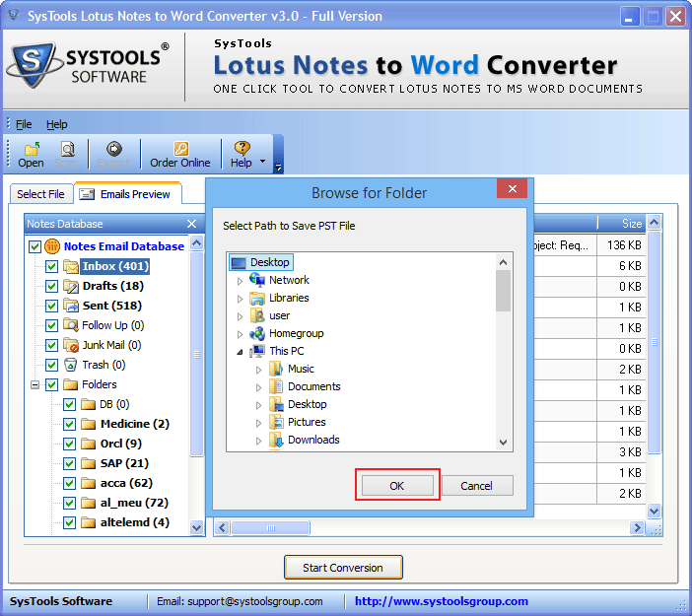Collapse the This PC tree node
This screenshot has height=616, width=692.
point(240,351)
